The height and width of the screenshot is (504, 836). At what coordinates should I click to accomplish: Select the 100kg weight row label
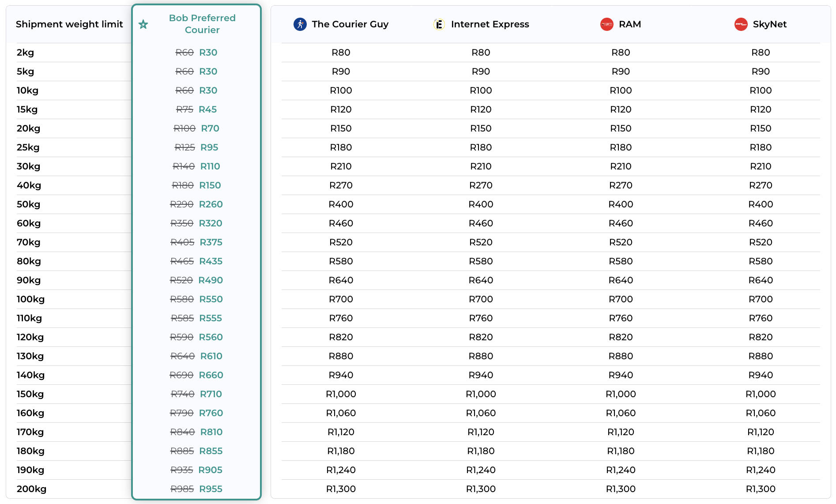[30, 299]
